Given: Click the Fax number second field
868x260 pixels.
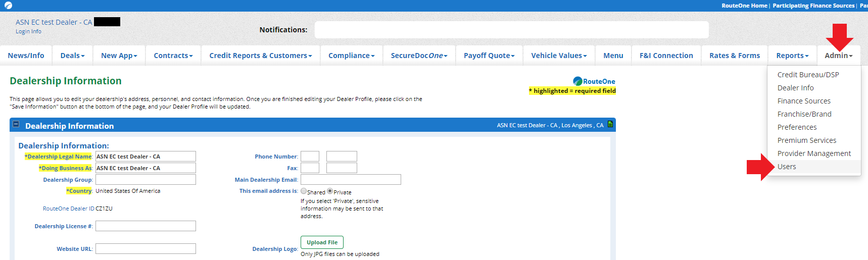Looking at the screenshot, I should pos(342,168).
